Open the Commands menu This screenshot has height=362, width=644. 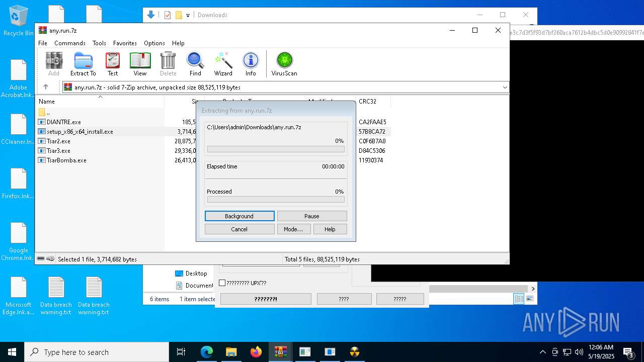coord(70,43)
